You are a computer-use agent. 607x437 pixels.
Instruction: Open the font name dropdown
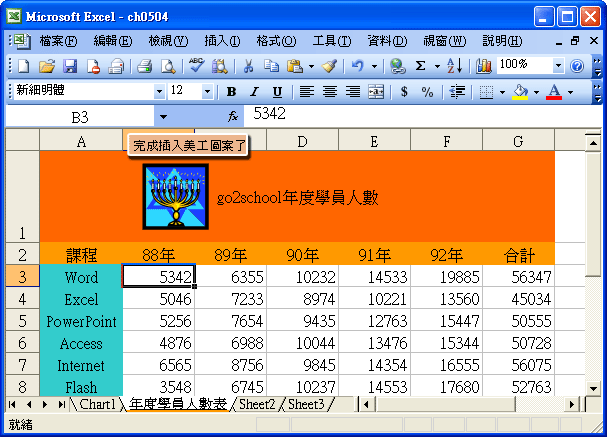159,91
